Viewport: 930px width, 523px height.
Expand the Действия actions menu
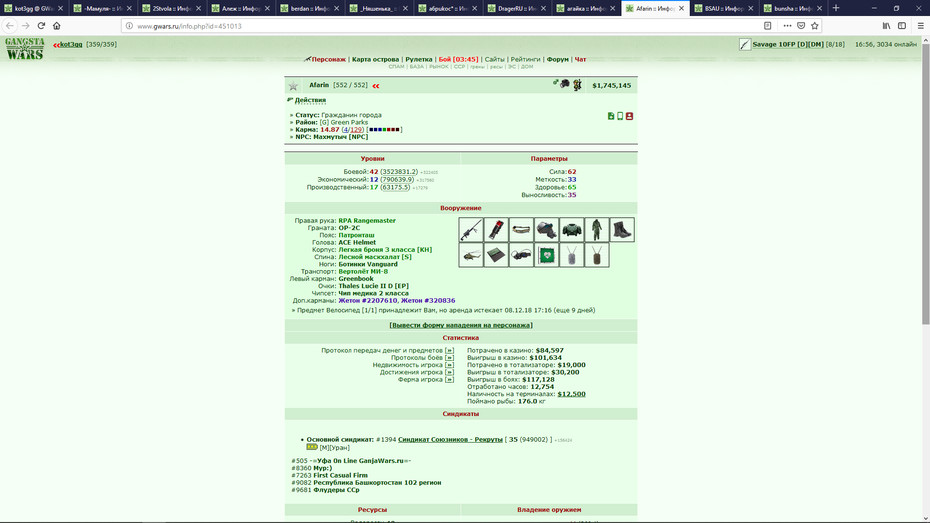[310, 100]
